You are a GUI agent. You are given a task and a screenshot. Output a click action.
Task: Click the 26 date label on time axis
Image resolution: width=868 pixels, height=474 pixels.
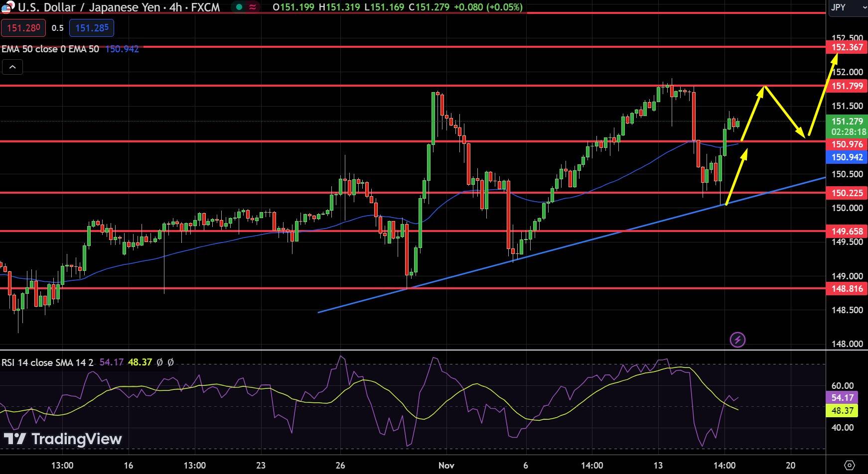pos(340,466)
